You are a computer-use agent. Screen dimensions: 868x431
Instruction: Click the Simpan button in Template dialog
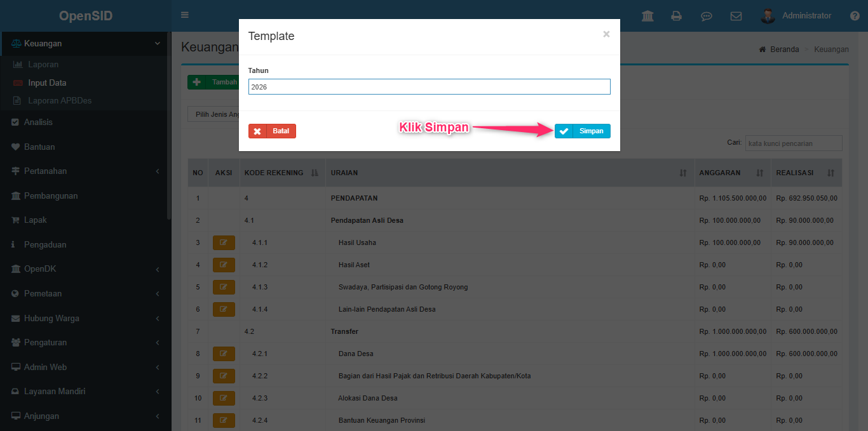[x=582, y=131]
